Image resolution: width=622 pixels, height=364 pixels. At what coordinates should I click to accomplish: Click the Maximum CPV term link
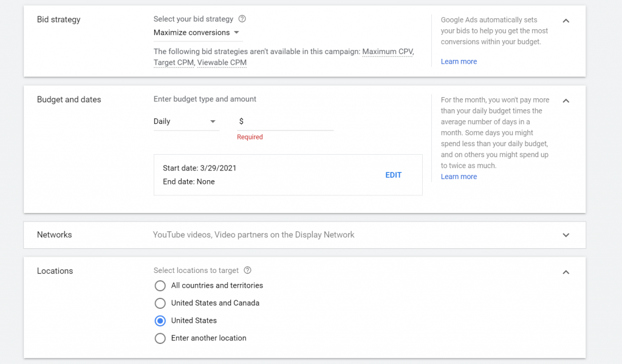point(388,52)
